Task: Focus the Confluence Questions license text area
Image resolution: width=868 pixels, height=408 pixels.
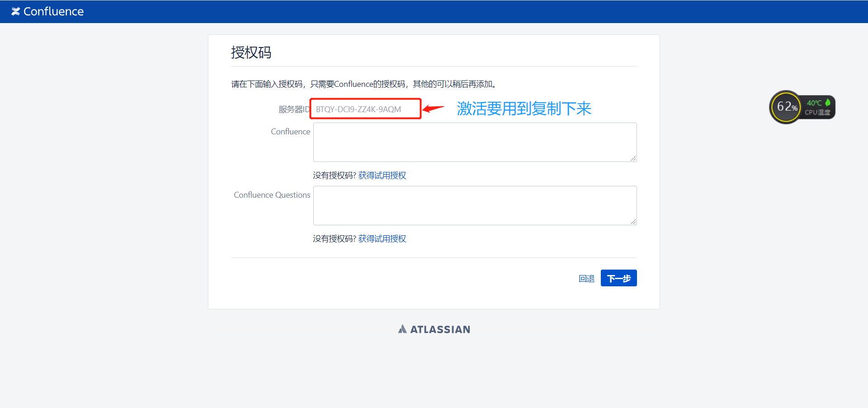Action: click(475, 205)
